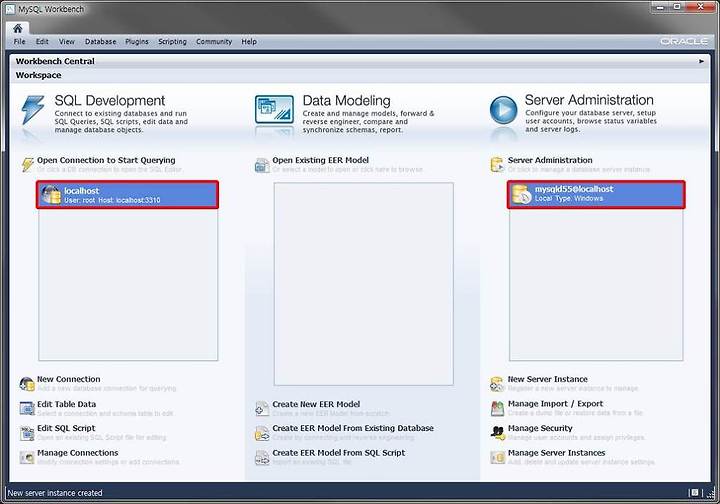Click the Data Modeling diagram icon
The image size is (720, 504).
[274, 109]
